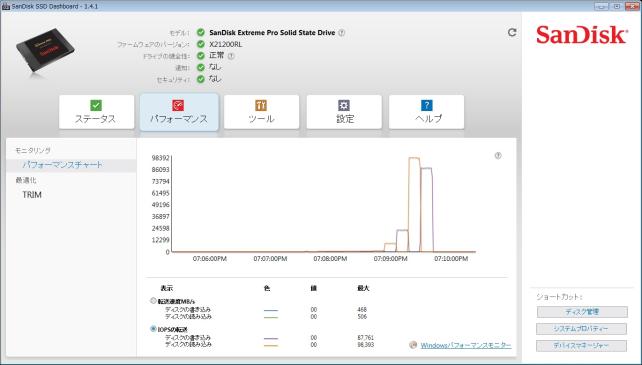
Task: Click the app icon in the title bar
Action: (x=6, y=6)
